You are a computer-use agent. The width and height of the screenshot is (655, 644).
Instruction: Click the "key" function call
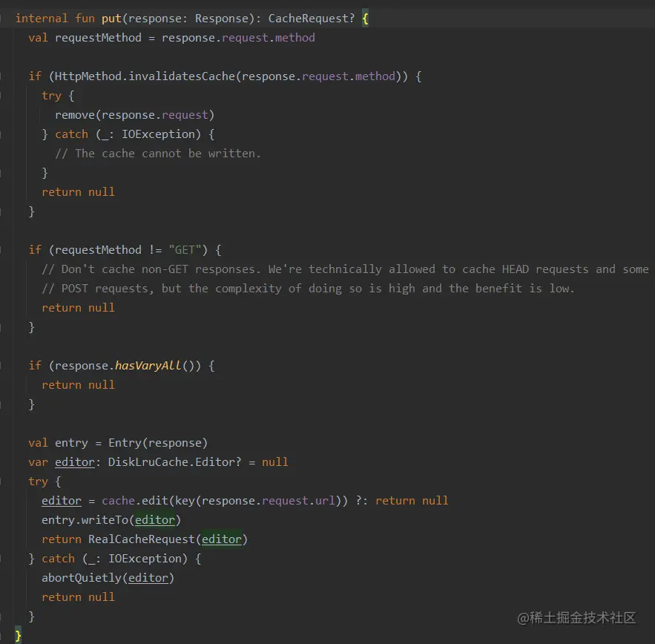coord(185,501)
